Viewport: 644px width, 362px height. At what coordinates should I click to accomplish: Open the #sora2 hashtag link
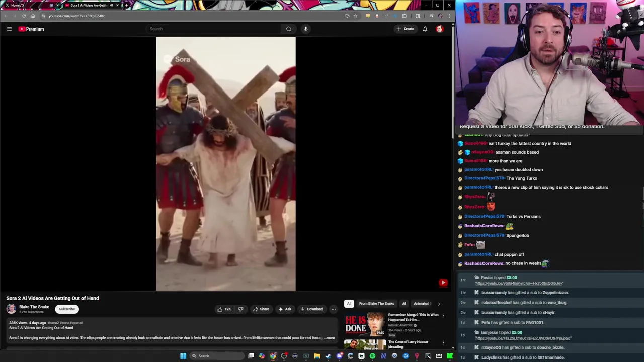click(54, 323)
